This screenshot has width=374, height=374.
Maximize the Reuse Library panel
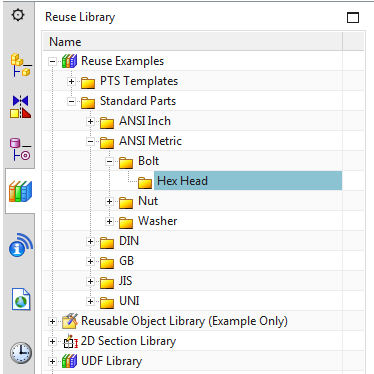(353, 17)
